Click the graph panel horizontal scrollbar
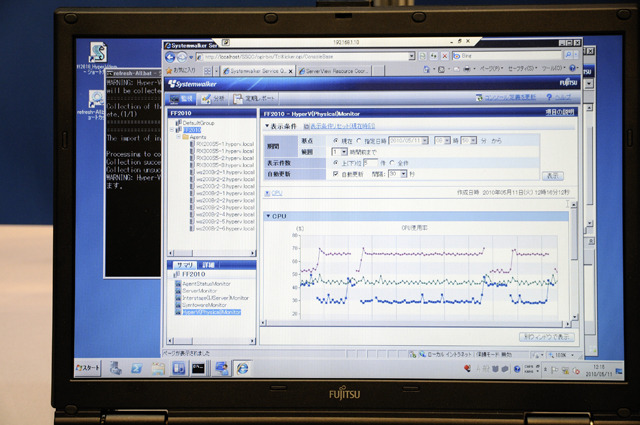The height and width of the screenshot is (425, 640). click(x=416, y=323)
